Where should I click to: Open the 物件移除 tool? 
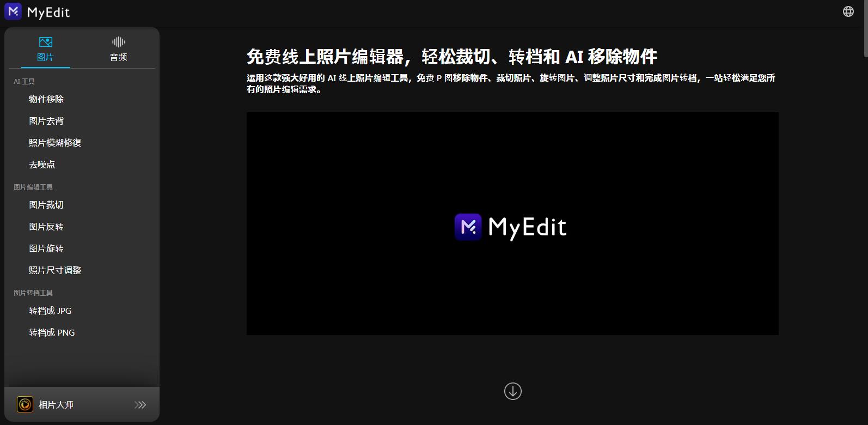pyautogui.click(x=46, y=99)
